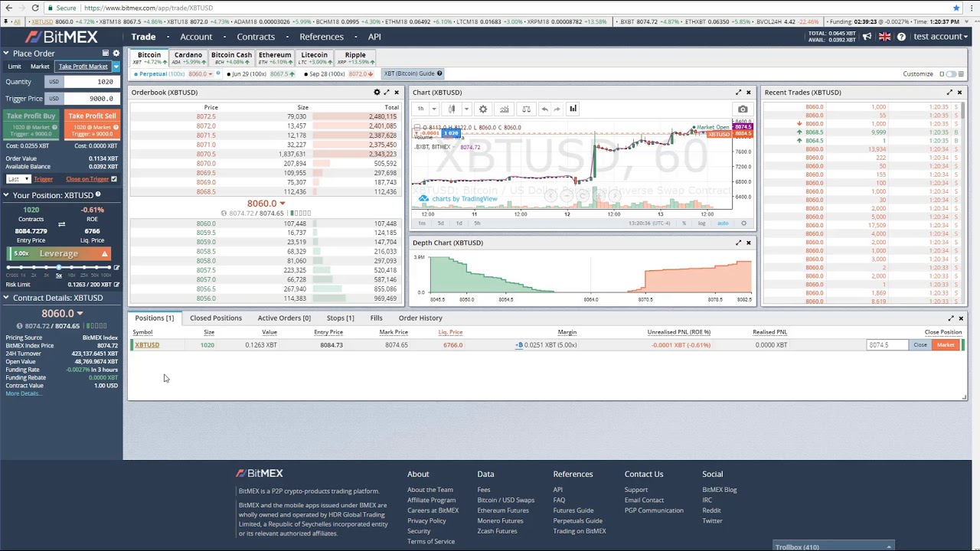
Task: Open References in top navigation
Action: tap(322, 37)
